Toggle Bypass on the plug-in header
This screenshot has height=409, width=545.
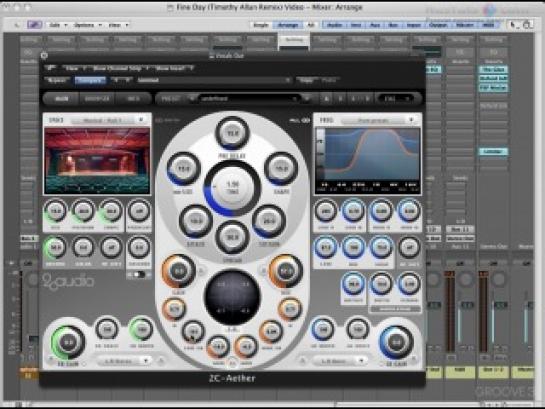[57, 80]
